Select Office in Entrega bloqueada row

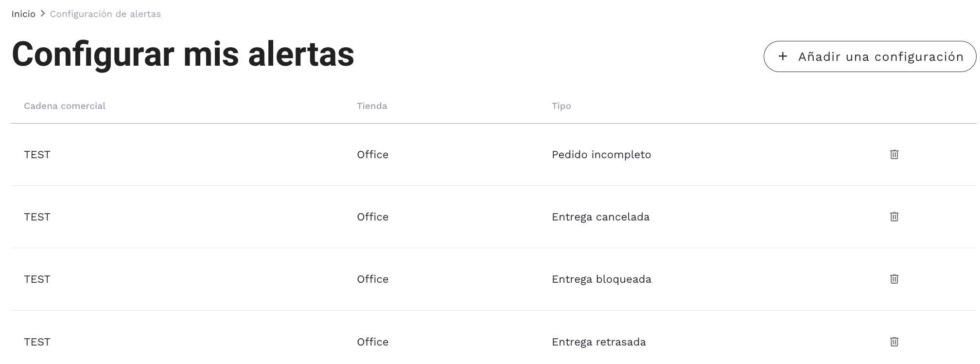(x=372, y=279)
